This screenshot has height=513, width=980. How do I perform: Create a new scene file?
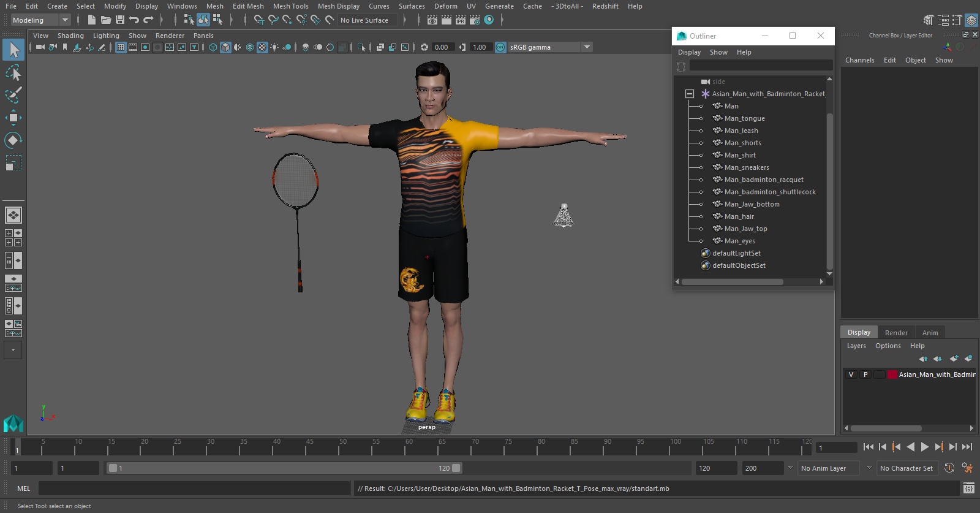pyautogui.click(x=91, y=20)
